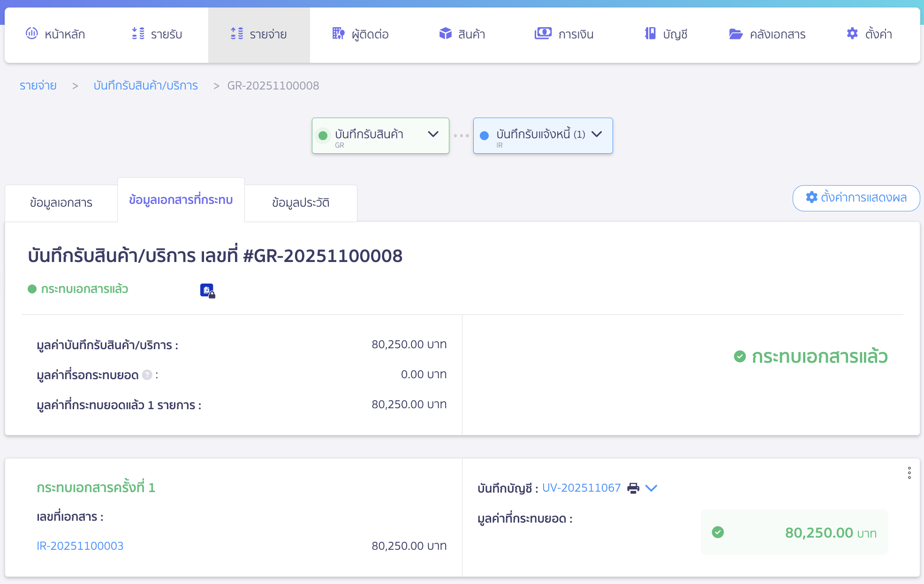The image size is (924, 584).
Task: Click the money icon for การเงิน
Action: pos(543,33)
